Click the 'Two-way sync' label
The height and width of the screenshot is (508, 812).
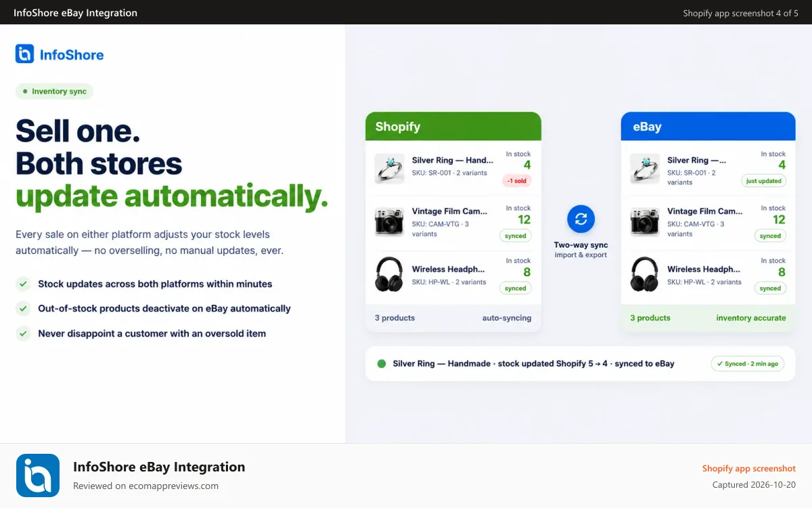click(581, 245)
